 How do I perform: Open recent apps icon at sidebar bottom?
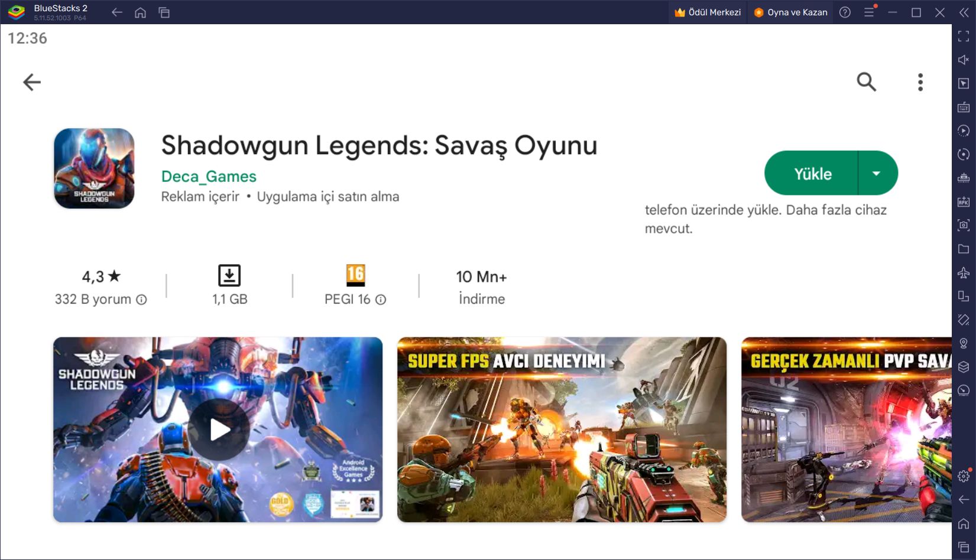tap(964, 547)
